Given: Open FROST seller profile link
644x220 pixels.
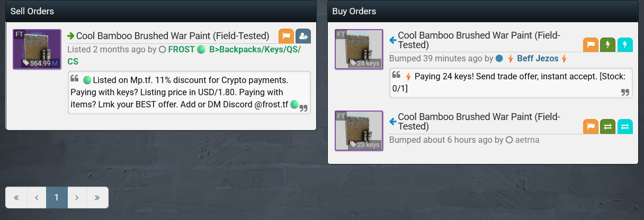Looking at the screenshot, I should [181, 50].
